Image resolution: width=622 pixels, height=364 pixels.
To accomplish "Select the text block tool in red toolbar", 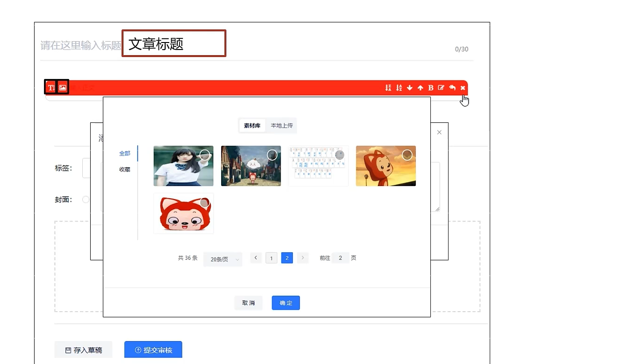I will tap(51, 87).
